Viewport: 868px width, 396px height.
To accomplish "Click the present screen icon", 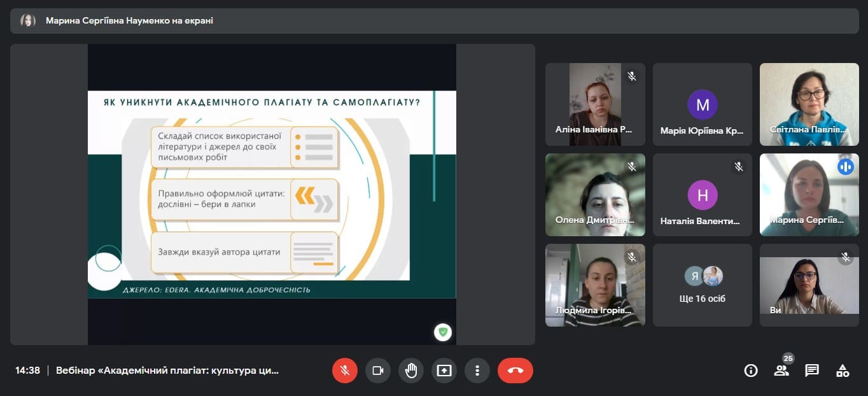I will (x=444, y=371).
